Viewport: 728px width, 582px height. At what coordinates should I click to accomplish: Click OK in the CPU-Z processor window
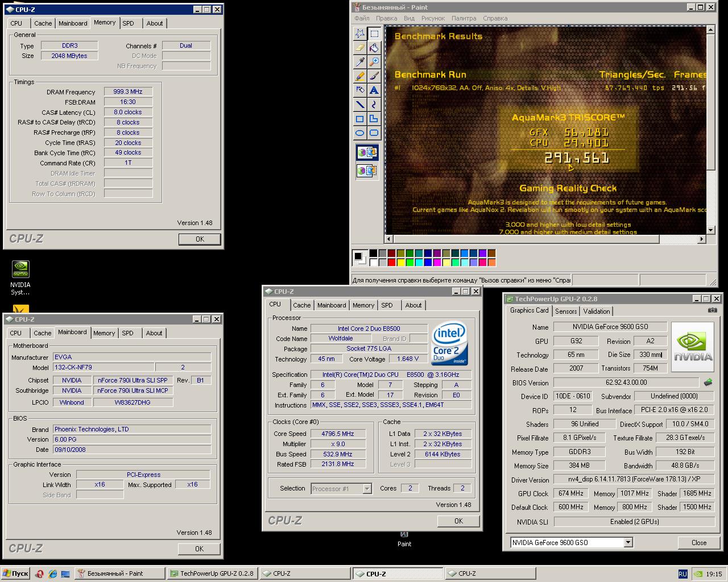click(x=458, y=521)
